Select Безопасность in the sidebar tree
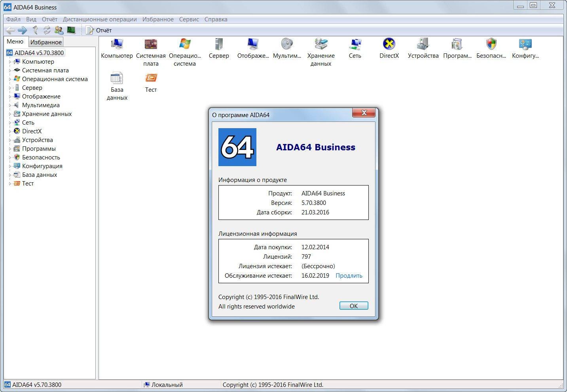This screenshot has height=392, width=567. (x=41, y=157)
